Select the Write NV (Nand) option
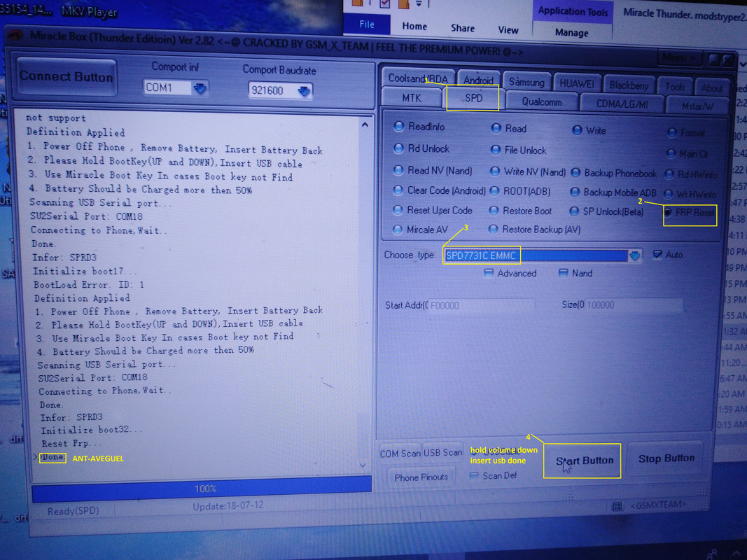 (528, 172)
